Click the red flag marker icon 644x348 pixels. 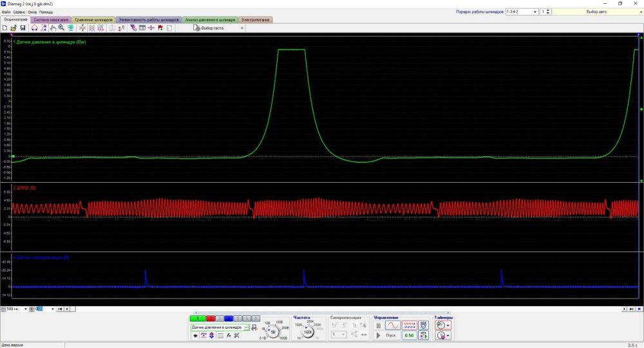(x=159, y=28)
